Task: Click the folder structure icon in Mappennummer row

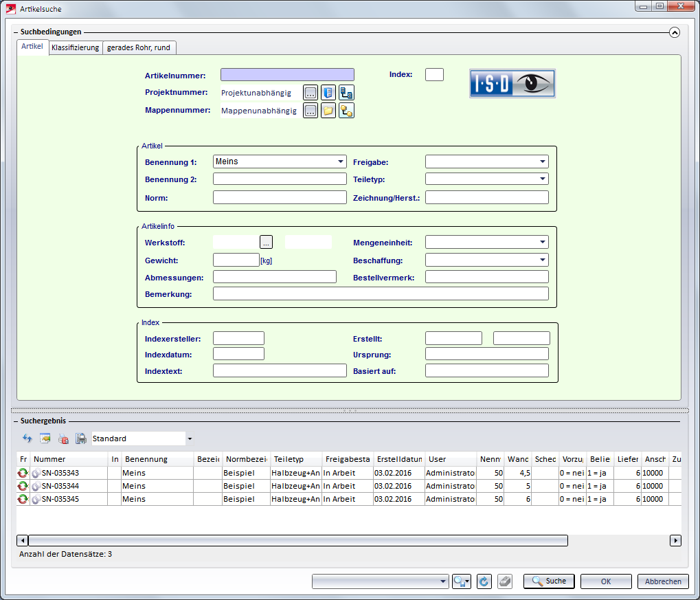Action: click(x=347, y=111)
